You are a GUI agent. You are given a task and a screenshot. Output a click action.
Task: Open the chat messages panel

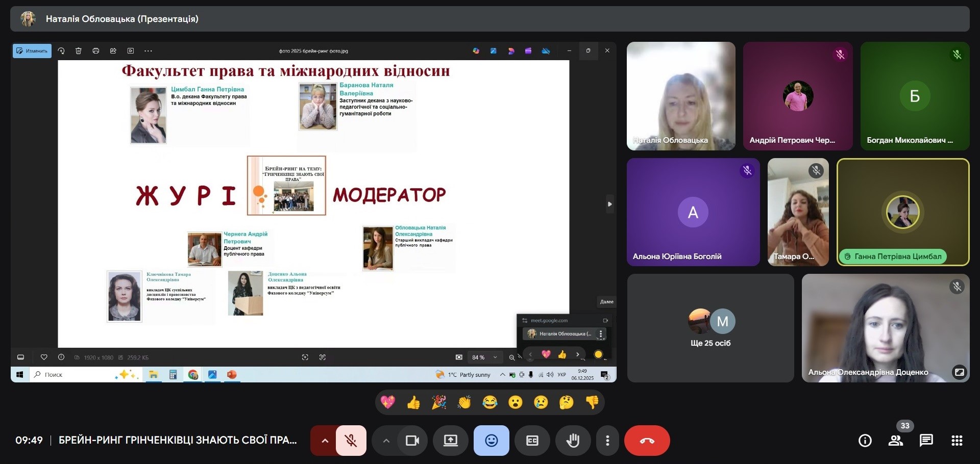926,441
